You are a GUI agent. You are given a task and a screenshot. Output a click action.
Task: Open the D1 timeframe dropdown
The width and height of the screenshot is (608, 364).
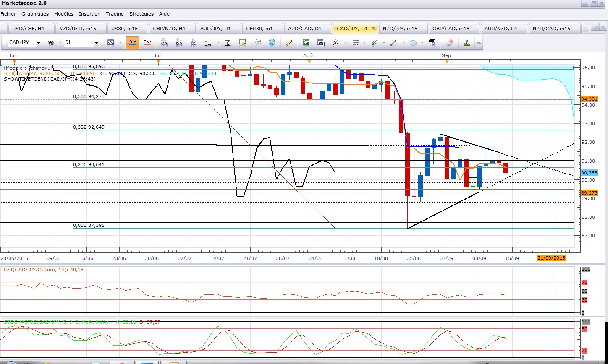[96, 43]
